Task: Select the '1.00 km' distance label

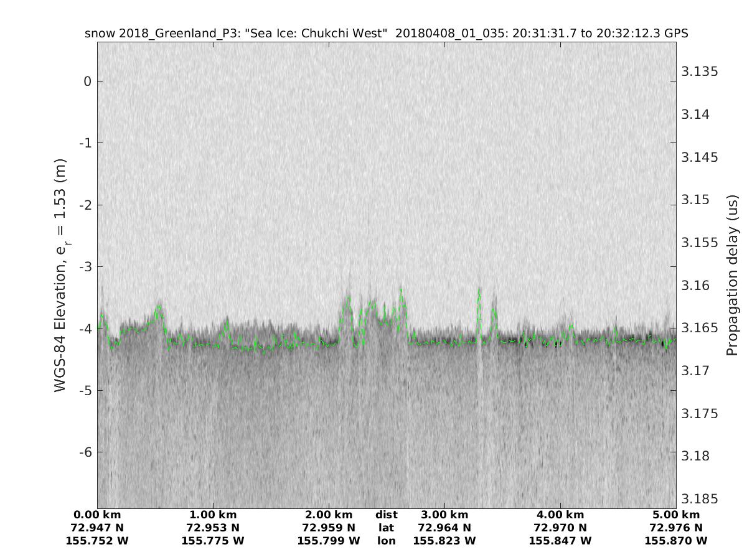Action: tap(213, 515)
